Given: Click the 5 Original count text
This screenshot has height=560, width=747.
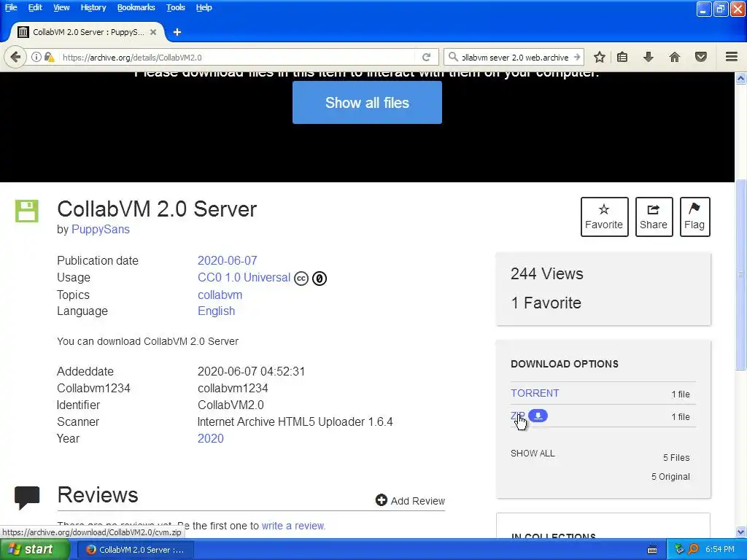Looking at the screenshot, I should 671,477.
